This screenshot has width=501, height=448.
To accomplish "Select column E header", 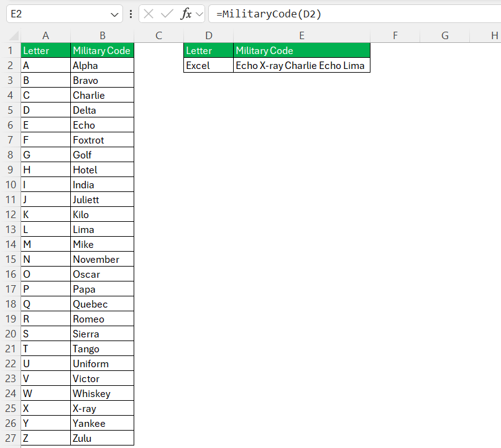I will tap(301, 35).
